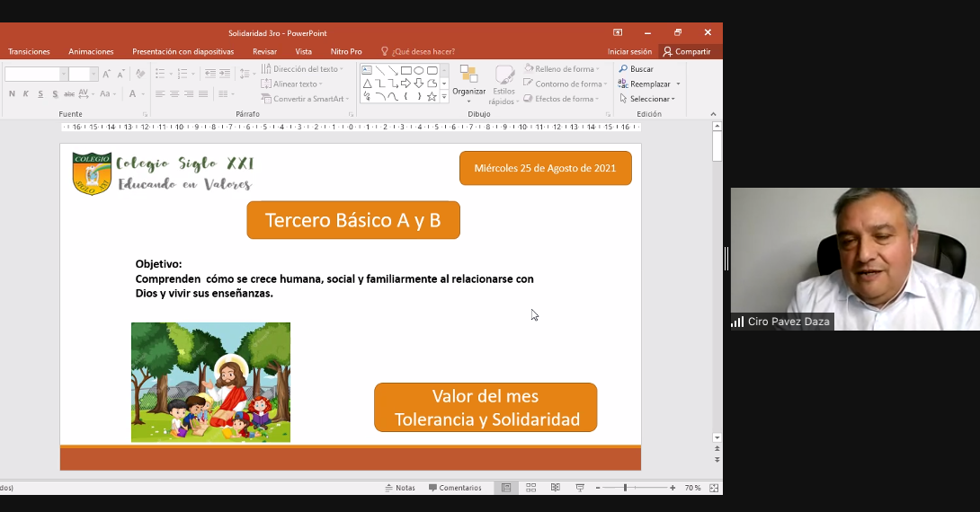This screenshot has width=980, height=512.
Task: Click fit slide to window icon
Action: (714, 488)
